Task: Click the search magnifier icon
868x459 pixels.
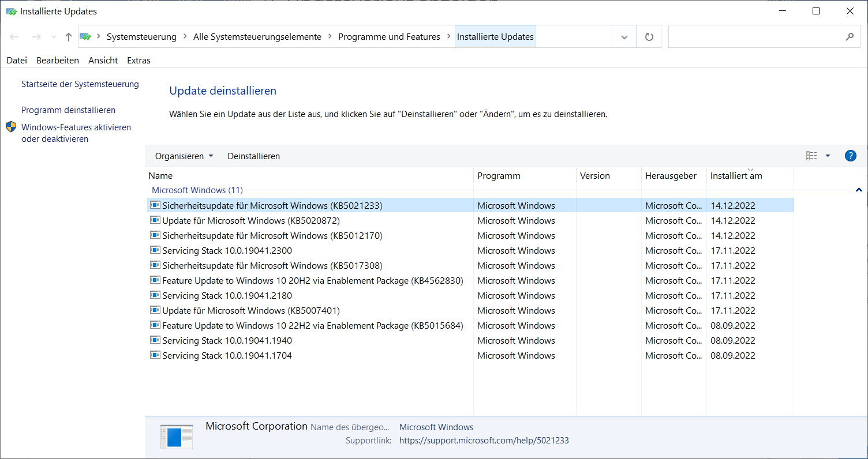Action: [850, 36]
